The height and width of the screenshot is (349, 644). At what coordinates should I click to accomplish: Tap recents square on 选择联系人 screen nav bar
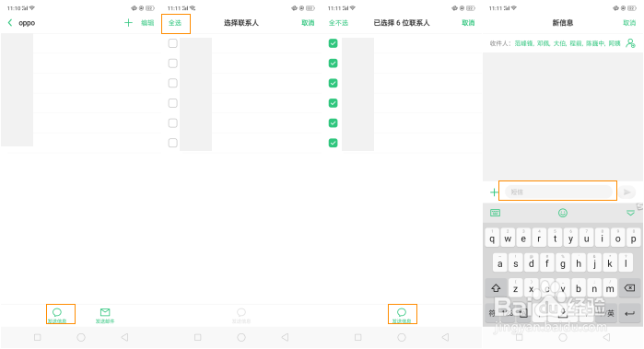coord(197,337)
